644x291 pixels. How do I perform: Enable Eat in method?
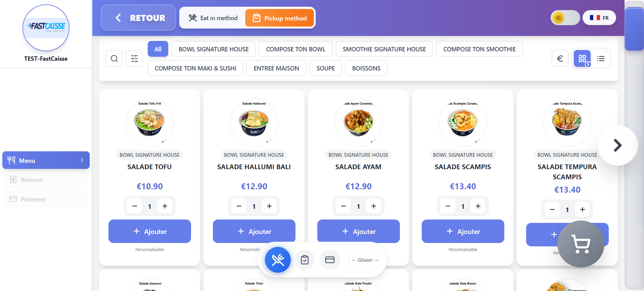[212, 18]
